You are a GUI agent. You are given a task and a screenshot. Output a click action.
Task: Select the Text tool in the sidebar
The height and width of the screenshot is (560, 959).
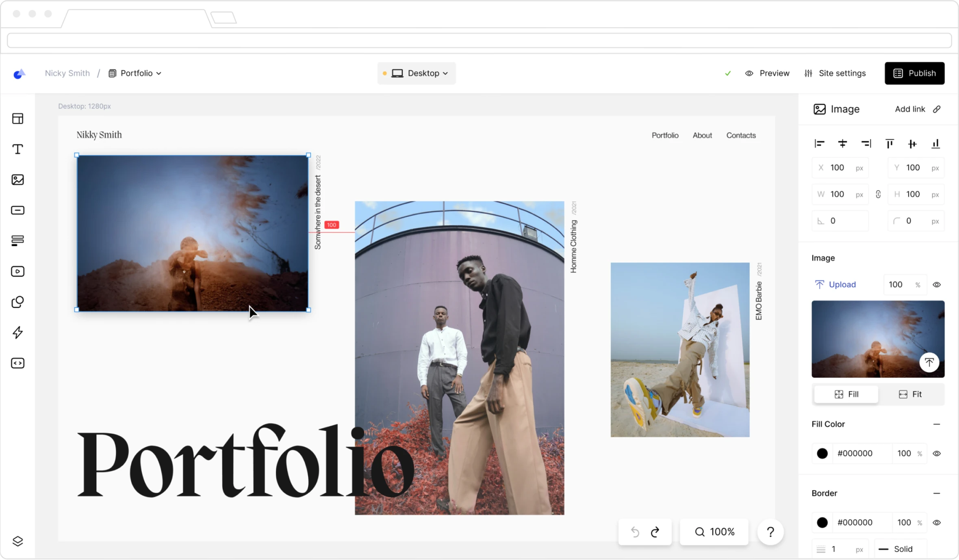17,149
